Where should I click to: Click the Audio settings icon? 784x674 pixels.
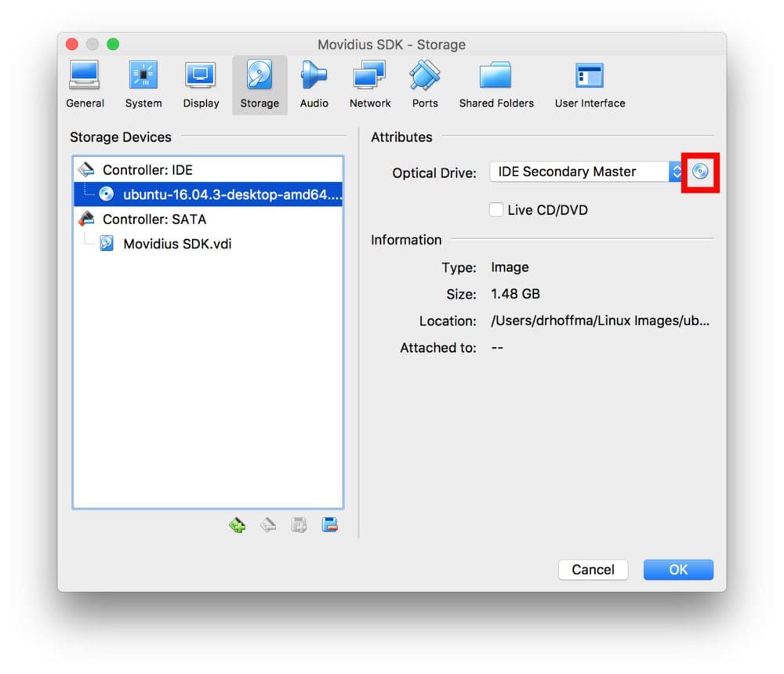(x=314, y=84)
